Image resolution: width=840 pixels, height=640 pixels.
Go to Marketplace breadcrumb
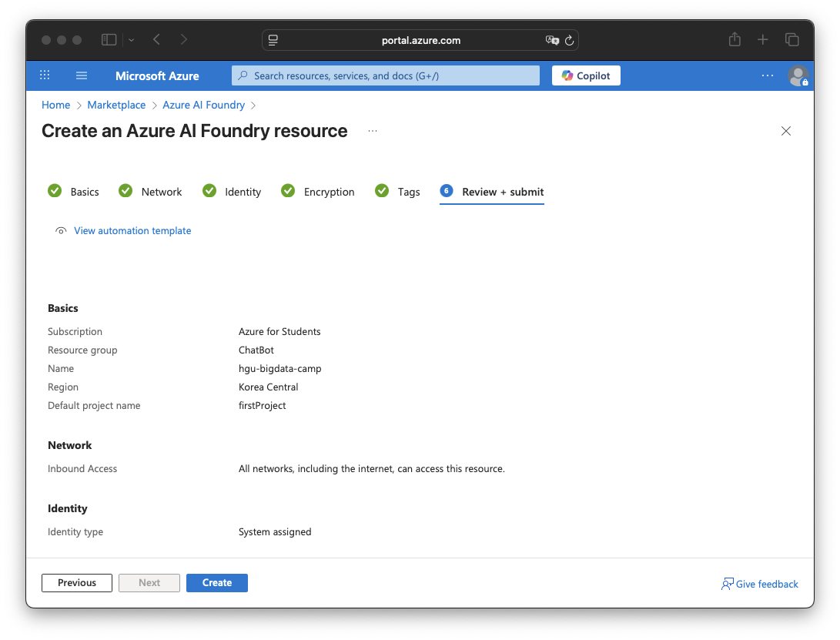(x=116, y=105)
